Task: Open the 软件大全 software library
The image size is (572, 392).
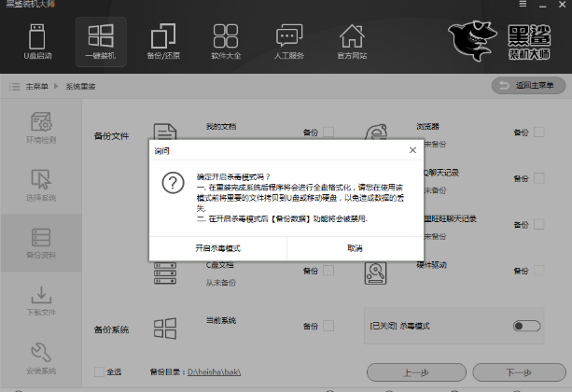Action: 225,42
